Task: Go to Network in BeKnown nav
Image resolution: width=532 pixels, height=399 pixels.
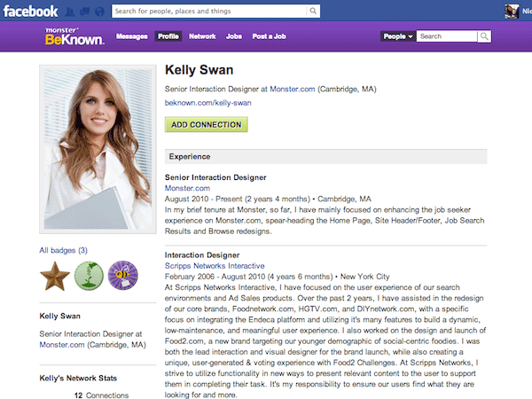Action: 202,36
